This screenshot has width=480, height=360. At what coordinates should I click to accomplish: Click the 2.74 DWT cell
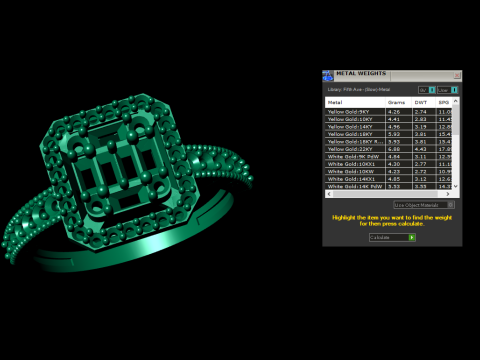(424, 112)
